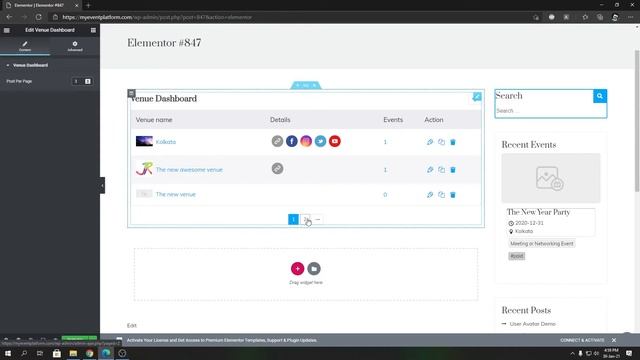640x360 pixels.
Task: Click the gray add template folder button
Action: point(314,269)
